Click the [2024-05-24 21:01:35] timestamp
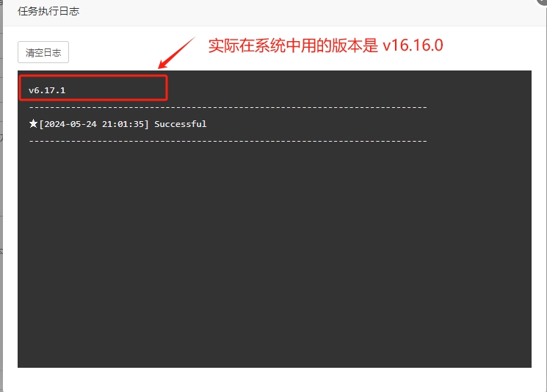547x392 pixels. 94,124
